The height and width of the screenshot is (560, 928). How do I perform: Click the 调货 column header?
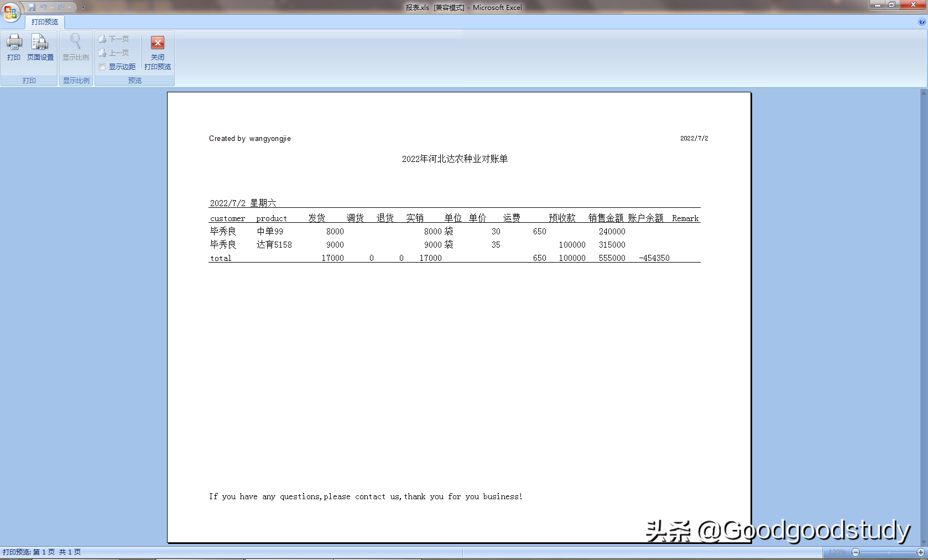tap(355, 218)
